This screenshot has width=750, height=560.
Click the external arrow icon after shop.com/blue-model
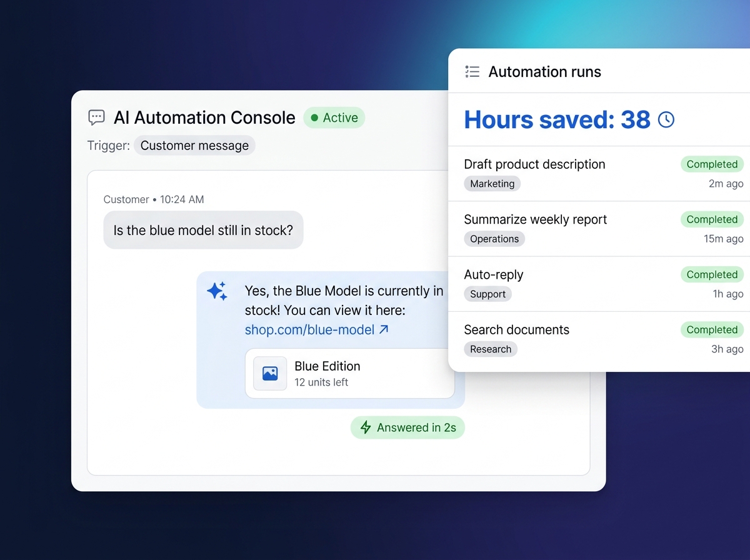click(384, 329)
